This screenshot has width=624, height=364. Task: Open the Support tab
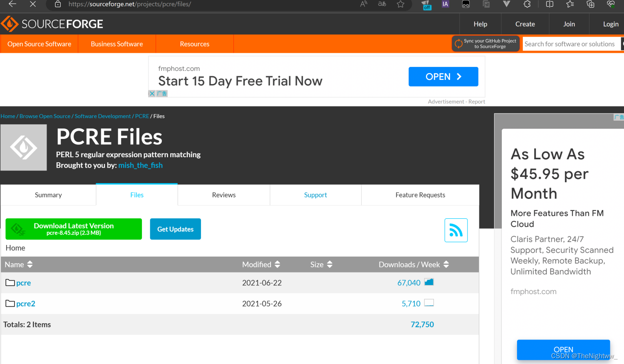(x=316, y=195)
